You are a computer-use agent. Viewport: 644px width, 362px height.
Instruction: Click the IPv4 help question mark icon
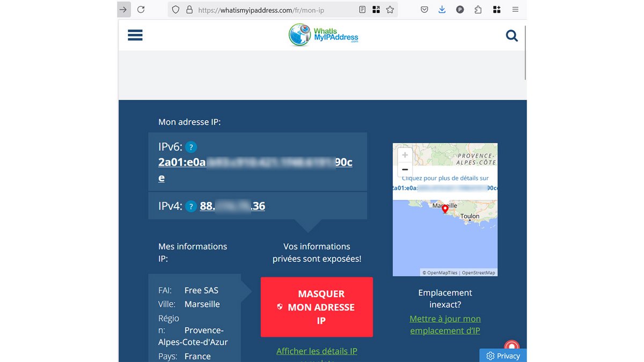[x=191, y=206]
